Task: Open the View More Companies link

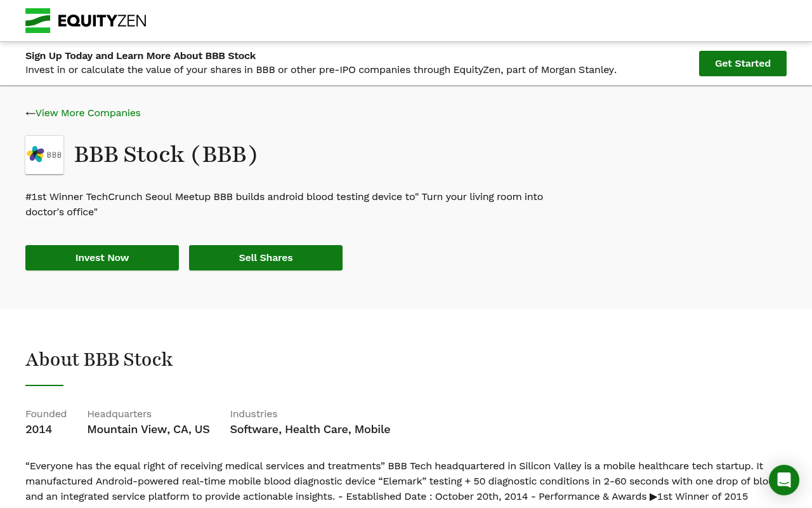Action: coord(88,113)
